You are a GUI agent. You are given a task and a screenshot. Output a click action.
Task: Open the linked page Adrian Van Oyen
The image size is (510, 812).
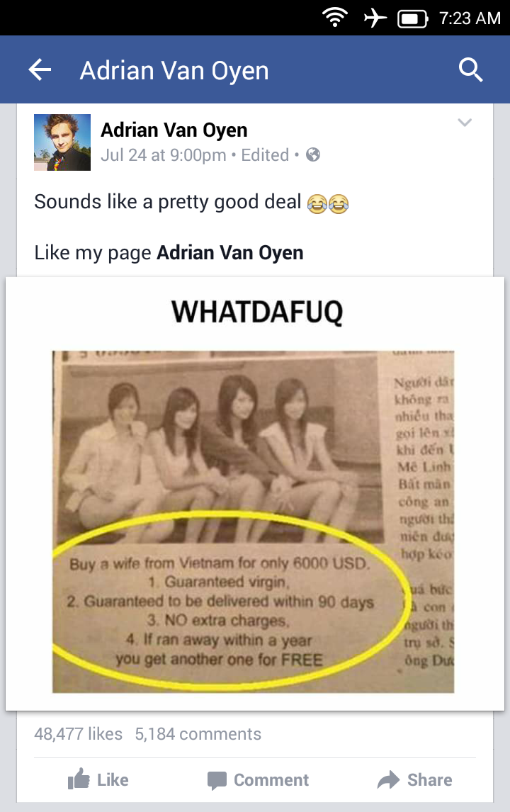click(230, 253)
